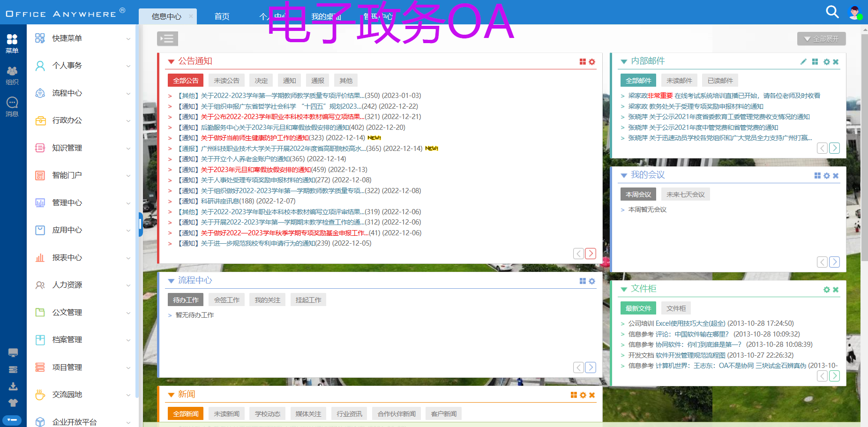The width and height of the screenshot is (868, 427).
Task: Click the page vertical scrollbar
Action: tap(864, 141)
